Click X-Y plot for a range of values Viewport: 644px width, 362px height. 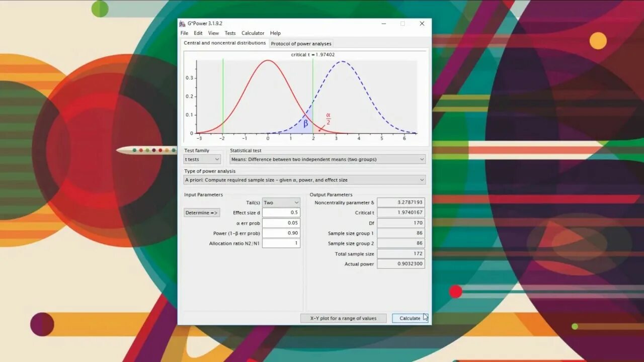click(x=344, y=318)
